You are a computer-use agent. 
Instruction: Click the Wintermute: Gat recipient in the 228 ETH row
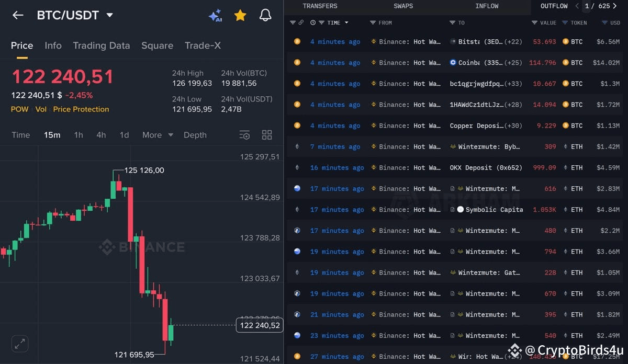coord(489,272)
